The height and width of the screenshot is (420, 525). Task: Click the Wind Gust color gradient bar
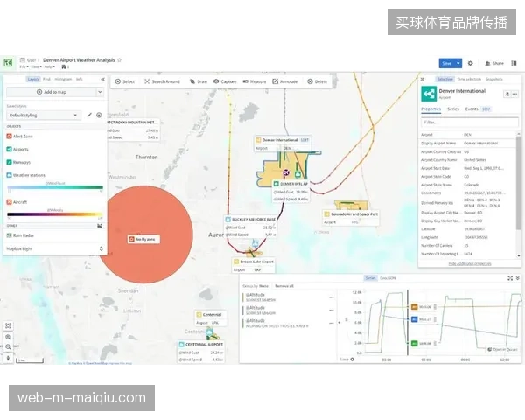click(x=55, y=187)
